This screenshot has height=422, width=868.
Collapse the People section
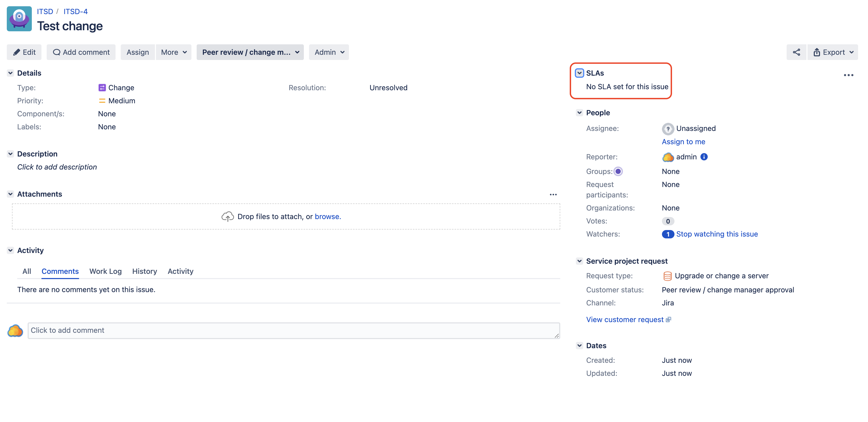pyautogui.click(x=579, y=113)
